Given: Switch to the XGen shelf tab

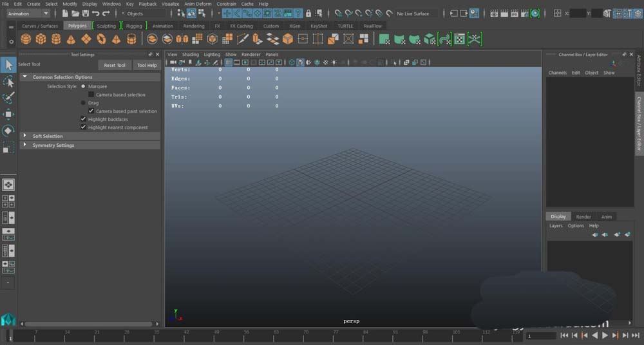Looking at the screenshot, I should pos(294,26).
